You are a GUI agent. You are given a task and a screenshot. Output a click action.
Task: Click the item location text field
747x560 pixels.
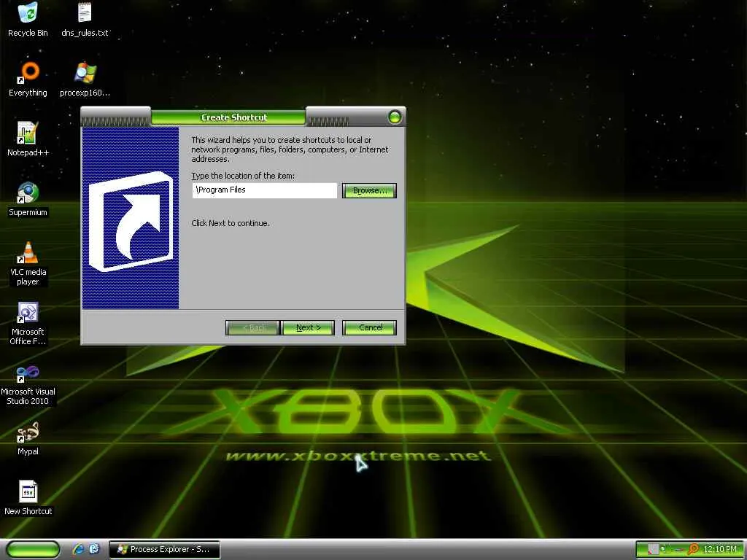coord(264,190)
